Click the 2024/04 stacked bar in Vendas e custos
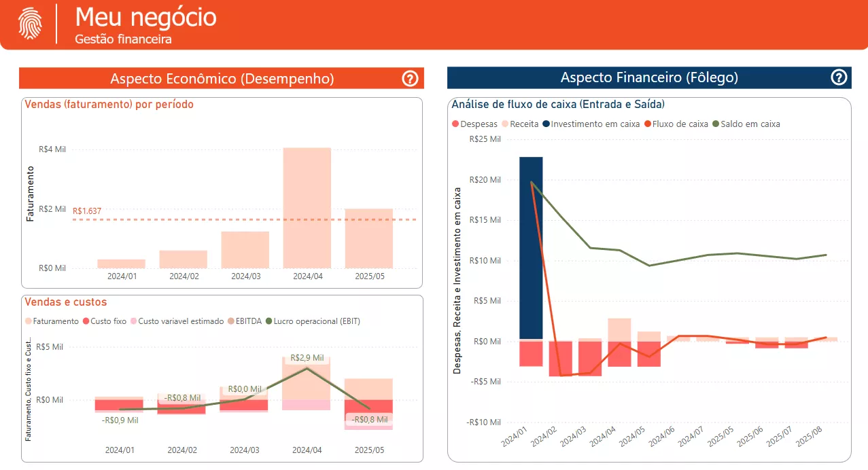 coord(307,383)
